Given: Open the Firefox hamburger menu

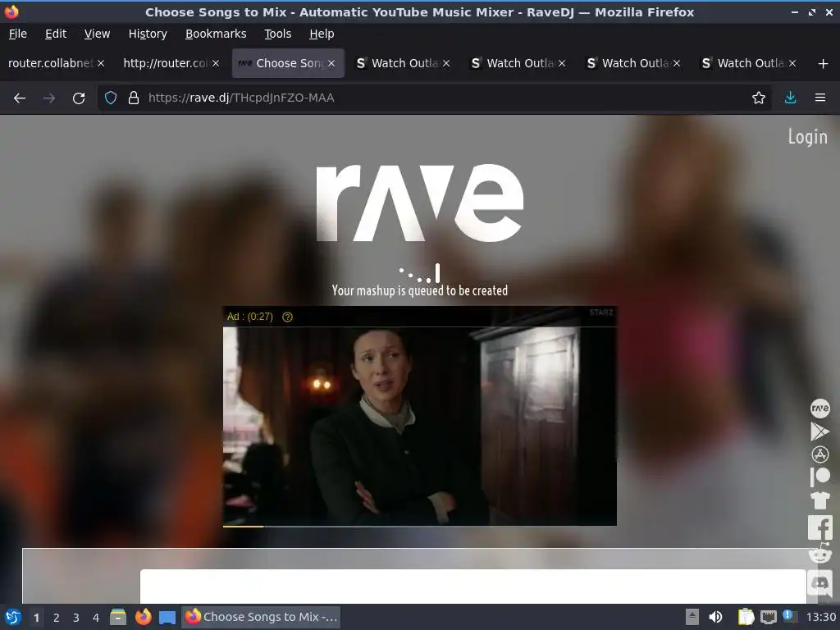Looking at the screenshot, I should 820,98.
